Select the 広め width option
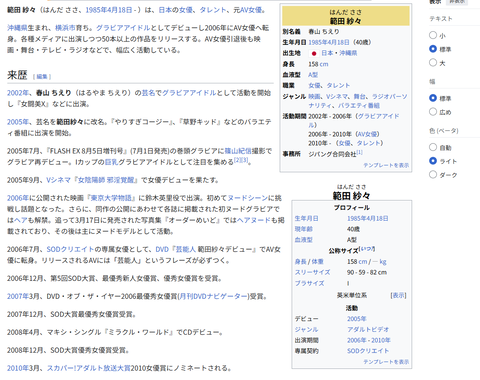 coord(433,112)
